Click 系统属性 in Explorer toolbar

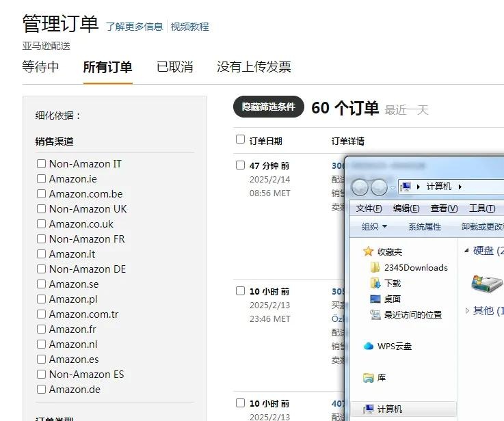(425, 227)
